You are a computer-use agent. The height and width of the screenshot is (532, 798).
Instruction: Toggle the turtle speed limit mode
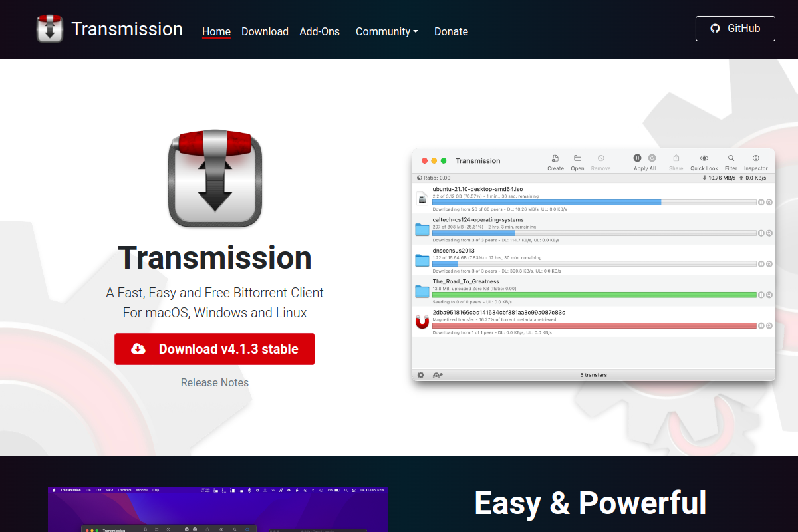(x=438, y=375)
